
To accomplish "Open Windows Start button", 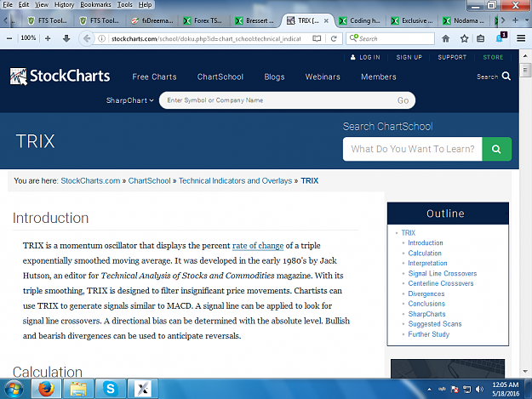I will click(14, 389).
